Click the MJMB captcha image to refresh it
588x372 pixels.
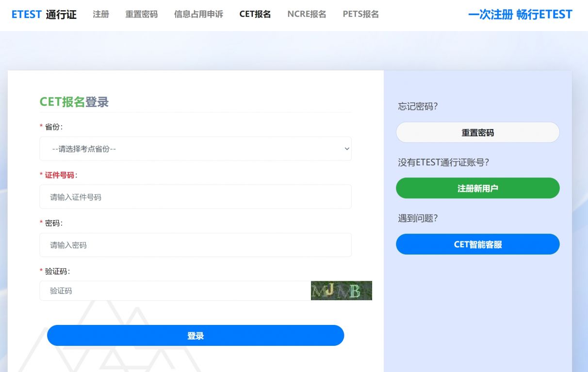342,291
